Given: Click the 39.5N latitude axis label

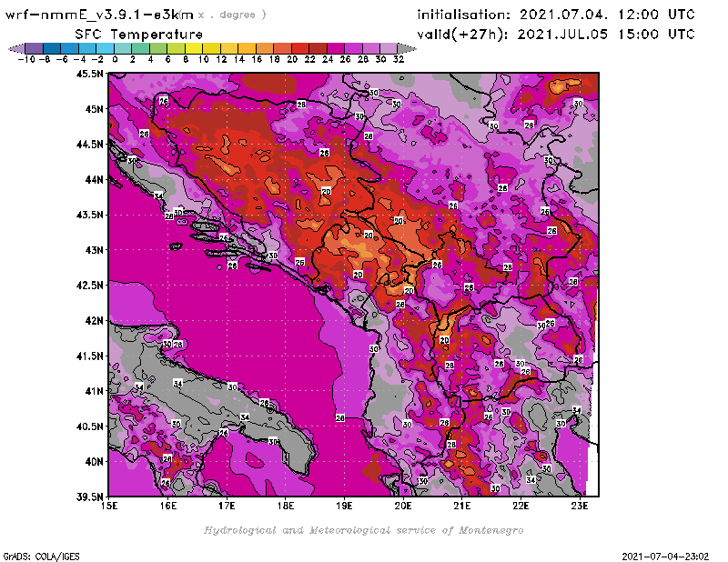Looking at the screenshot, I should pyautogui.click(x=89, y=497).
